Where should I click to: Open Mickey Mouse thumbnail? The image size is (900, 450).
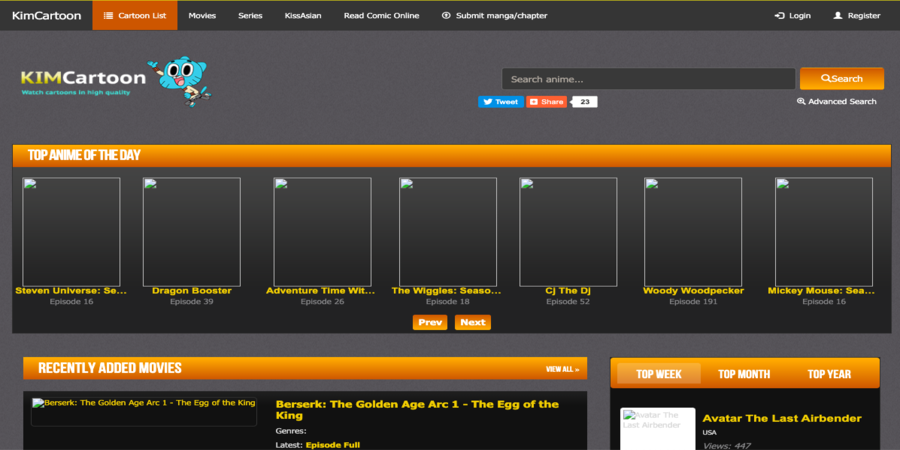click(824, 232)
